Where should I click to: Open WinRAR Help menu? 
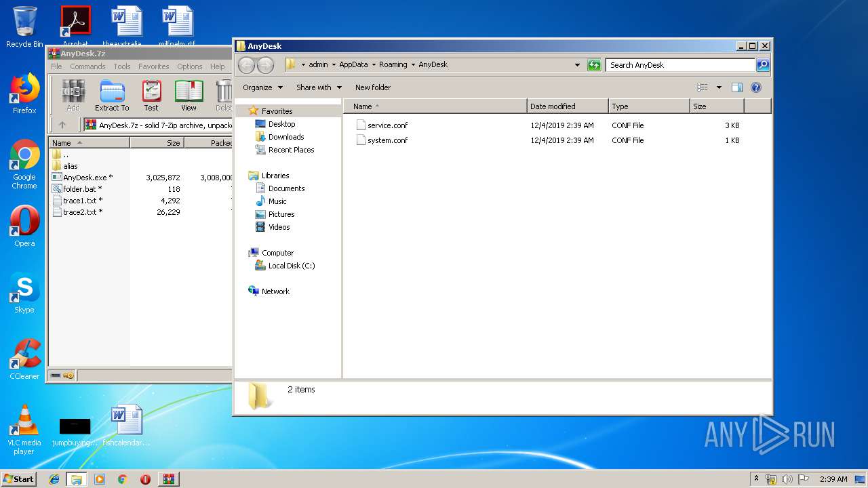[x=217, y=66]
